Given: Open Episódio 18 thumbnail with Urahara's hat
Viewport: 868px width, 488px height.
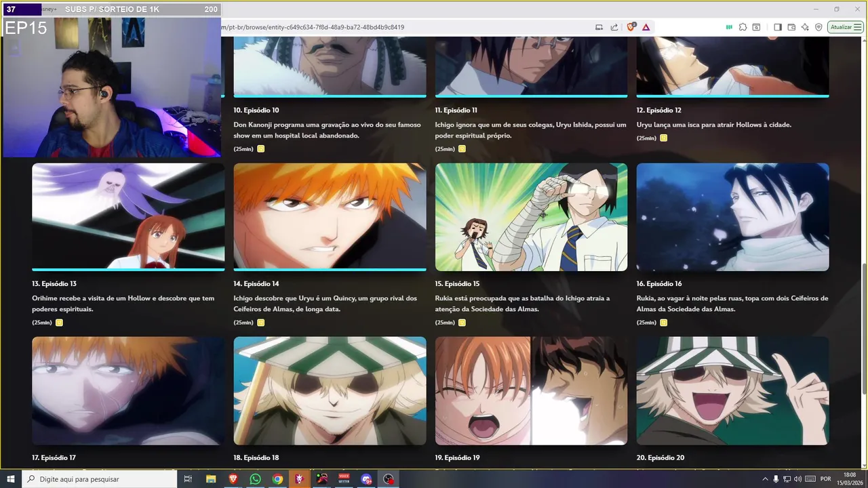Looking at the screenshot, I should click(330, 391).
